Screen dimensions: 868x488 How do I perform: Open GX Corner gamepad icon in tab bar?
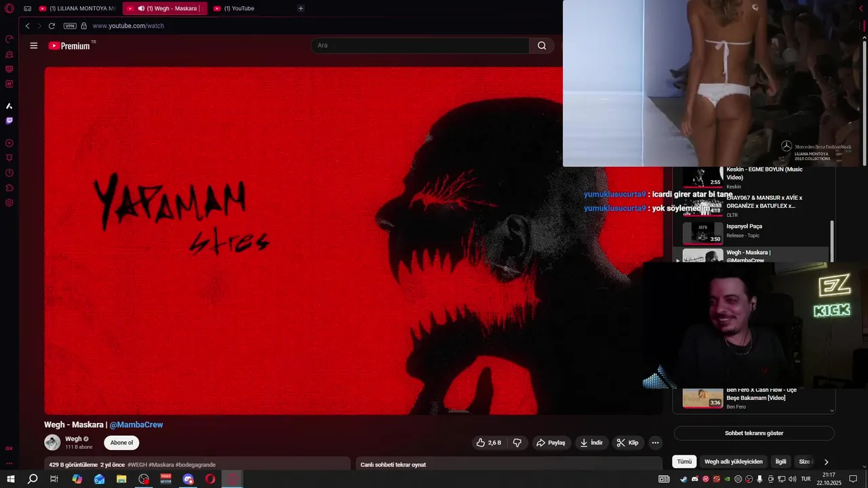tap(27, 8)
